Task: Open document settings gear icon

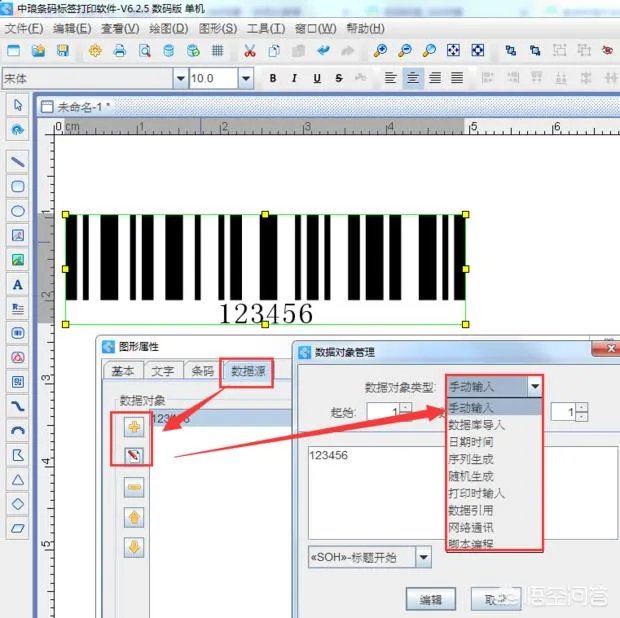Action: [x=95, y=51]
